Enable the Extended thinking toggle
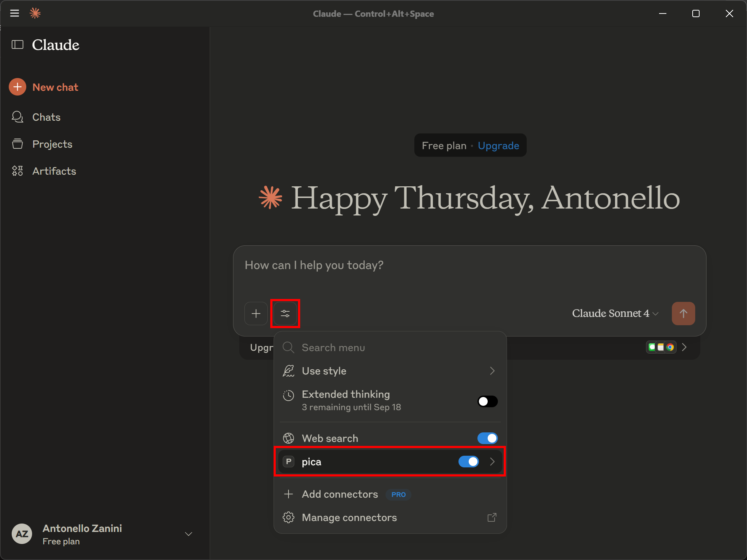The height and width of the screenshot is (560, 747). (x=487, y=401)
